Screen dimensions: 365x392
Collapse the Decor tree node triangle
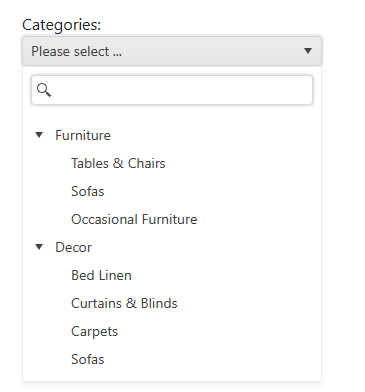click(x=39, y=247)
